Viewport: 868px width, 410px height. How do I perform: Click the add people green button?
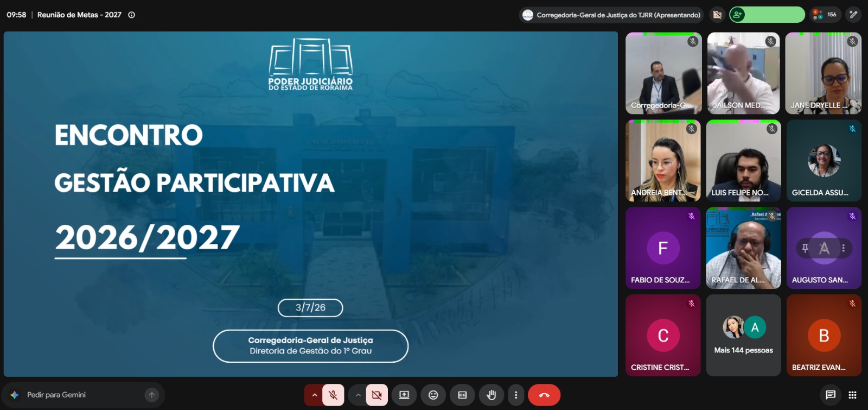767,15
